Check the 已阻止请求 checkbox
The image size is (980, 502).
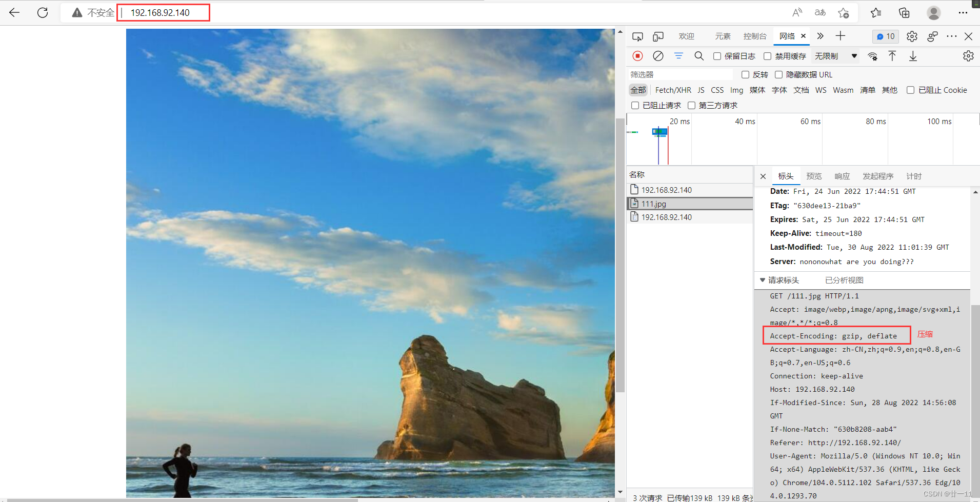[635, 106]
